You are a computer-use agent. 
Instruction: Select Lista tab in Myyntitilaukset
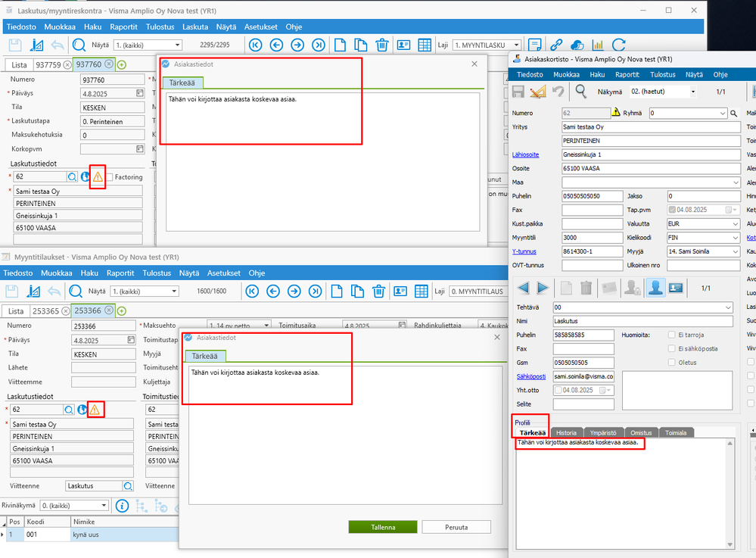(16, 311)
